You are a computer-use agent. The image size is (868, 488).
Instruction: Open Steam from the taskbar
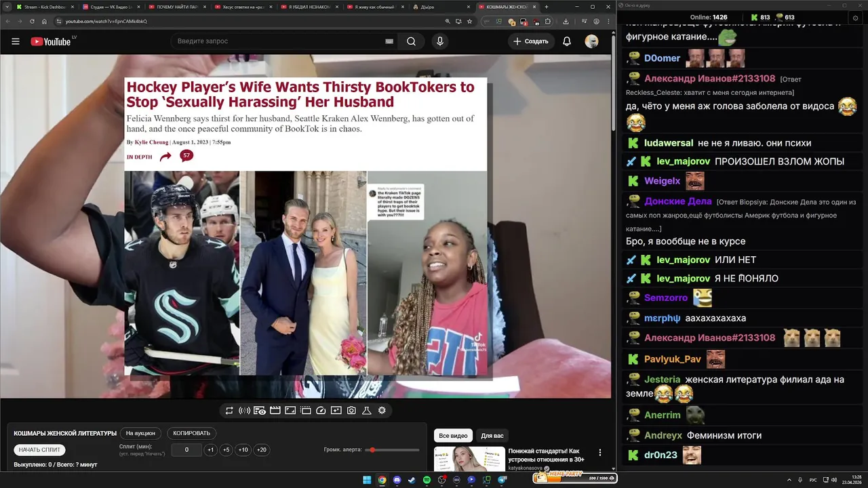pyautogui.click(x=412, y=480)
